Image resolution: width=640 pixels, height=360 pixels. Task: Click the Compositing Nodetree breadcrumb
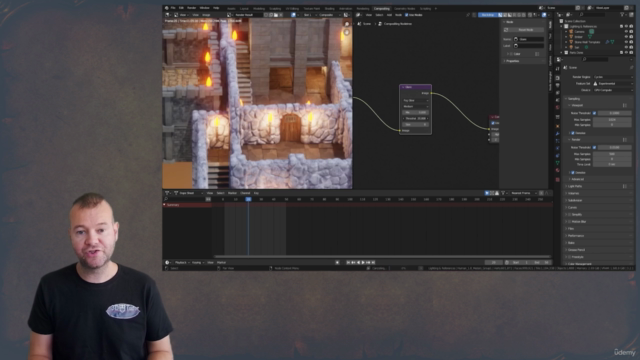[395, 24]
